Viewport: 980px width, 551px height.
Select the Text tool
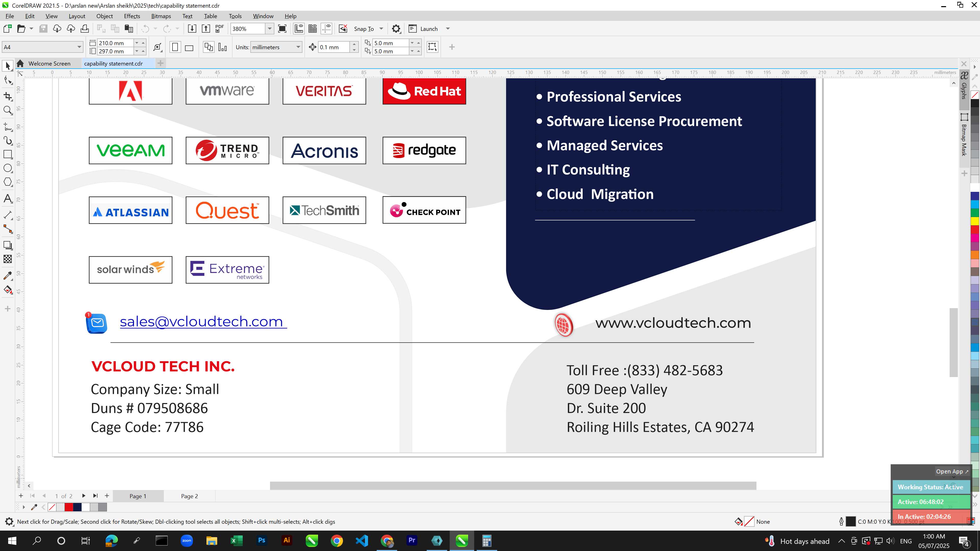(x=8, y=198)
